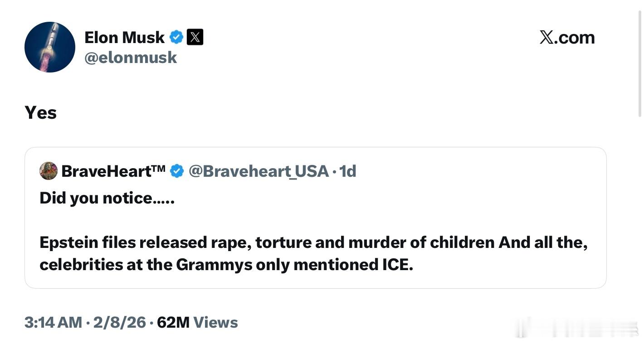Click the quoted text line mentioning Grammys and ICE
The image size is (644, 344).
226,265
